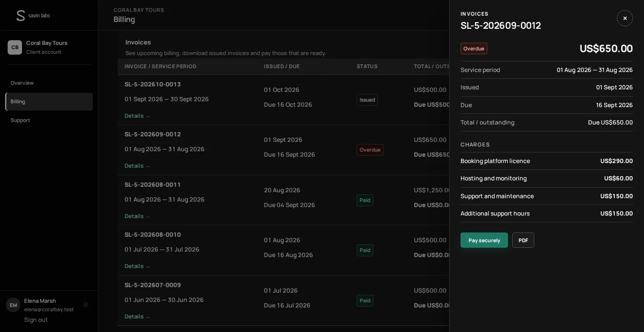Click the US$290.00 charge amount

616,161
